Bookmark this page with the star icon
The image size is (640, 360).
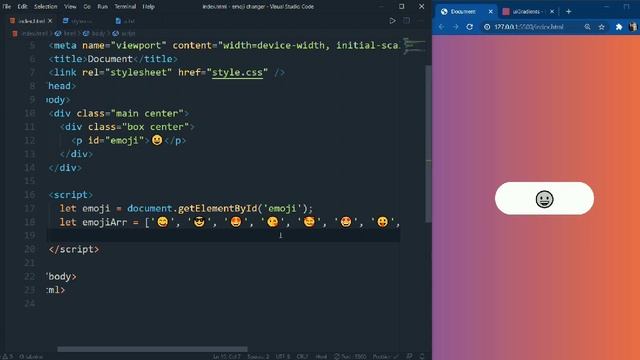click(602, 27)
